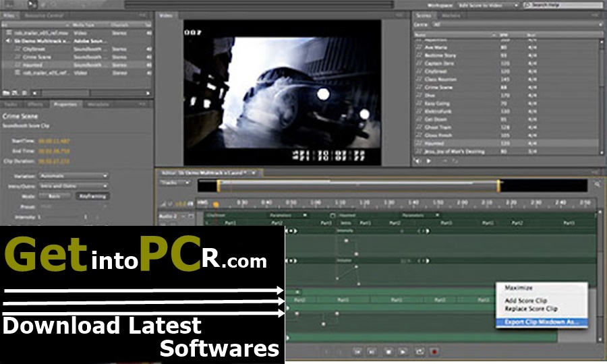Toggle the checkbox left of the Haunted clip header
This screenshot has height=364, width=607.
(x=333, y=215)
